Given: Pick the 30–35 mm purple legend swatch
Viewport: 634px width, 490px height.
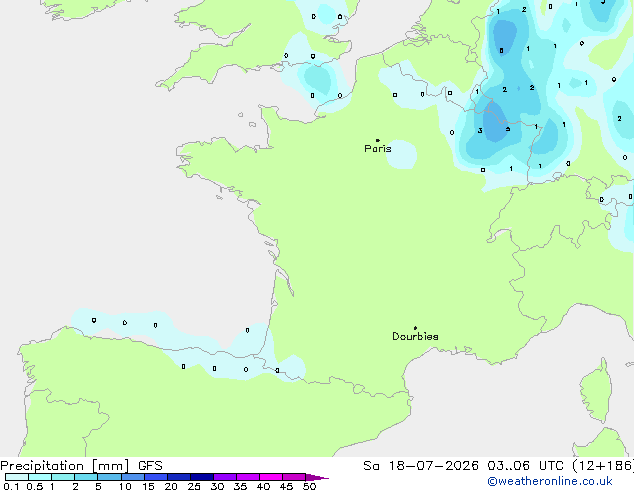Looking at the screenshot, I should click(x=225, y=477).
